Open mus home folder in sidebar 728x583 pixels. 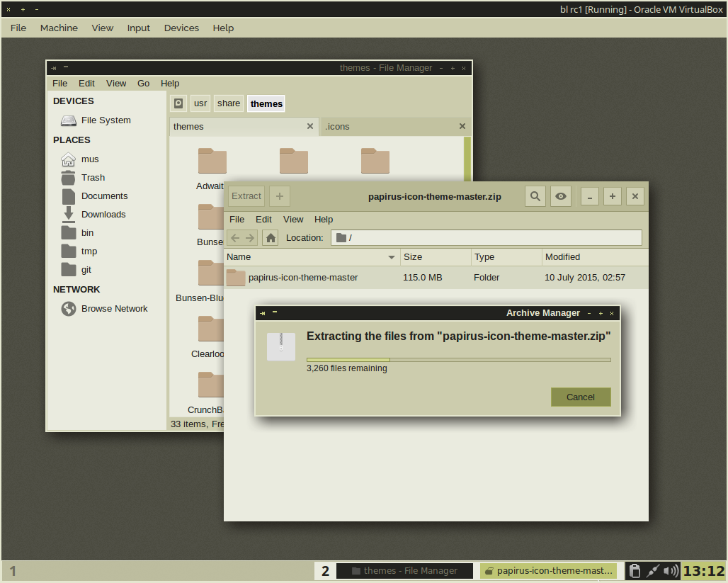point(90,159)
